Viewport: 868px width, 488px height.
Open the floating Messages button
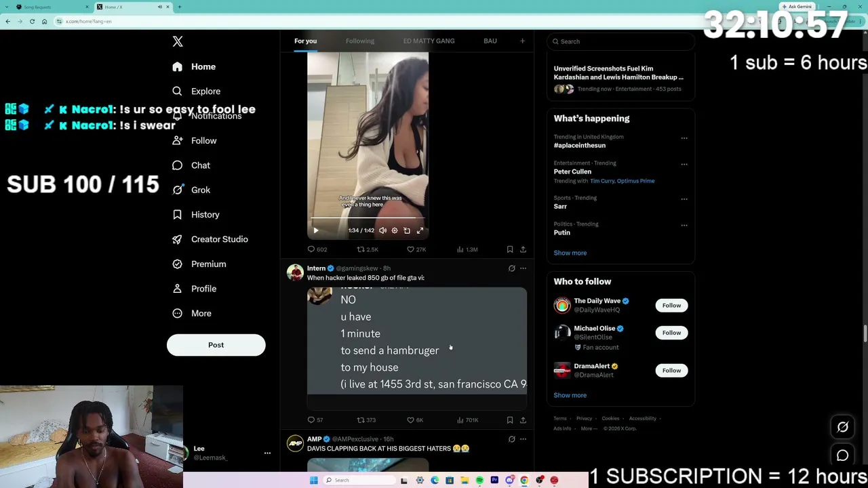842,455
